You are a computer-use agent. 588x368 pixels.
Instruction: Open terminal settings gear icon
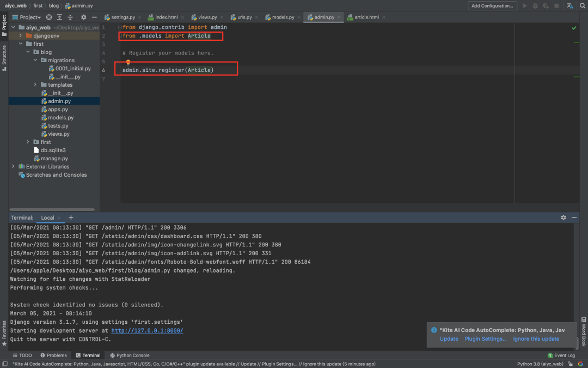click(x=563, y=218)
